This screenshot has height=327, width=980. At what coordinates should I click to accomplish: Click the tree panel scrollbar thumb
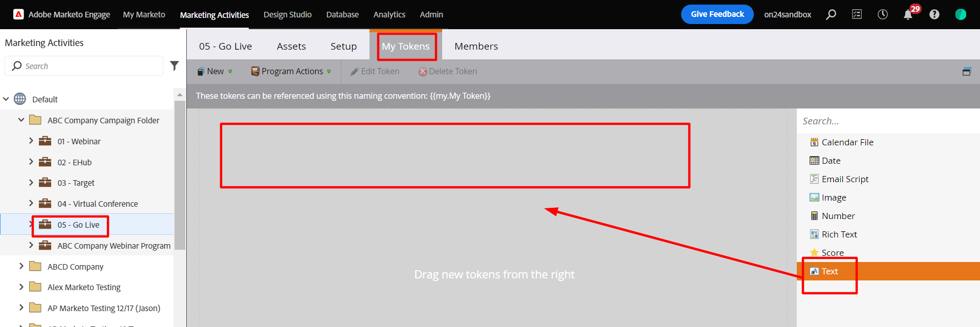[x=180, y=175]
